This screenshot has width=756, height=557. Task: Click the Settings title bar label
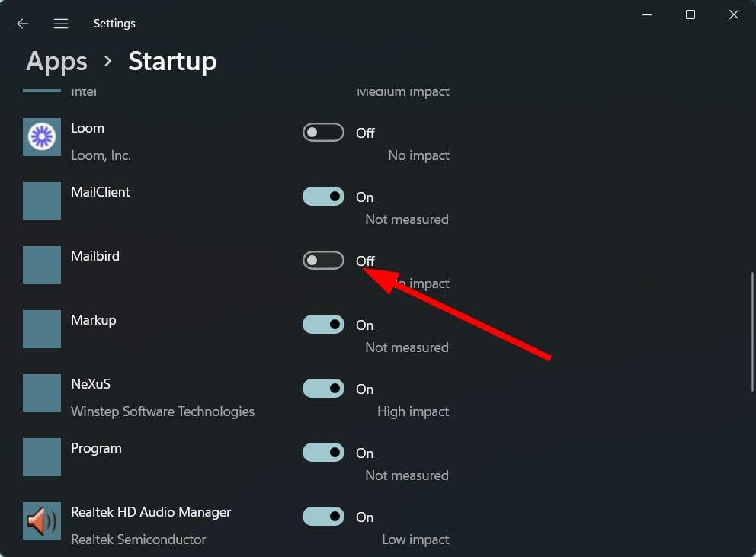114,23
